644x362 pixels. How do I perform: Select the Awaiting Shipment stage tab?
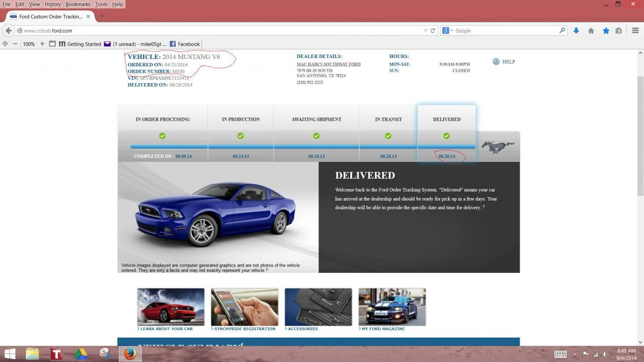coord(316,119)
